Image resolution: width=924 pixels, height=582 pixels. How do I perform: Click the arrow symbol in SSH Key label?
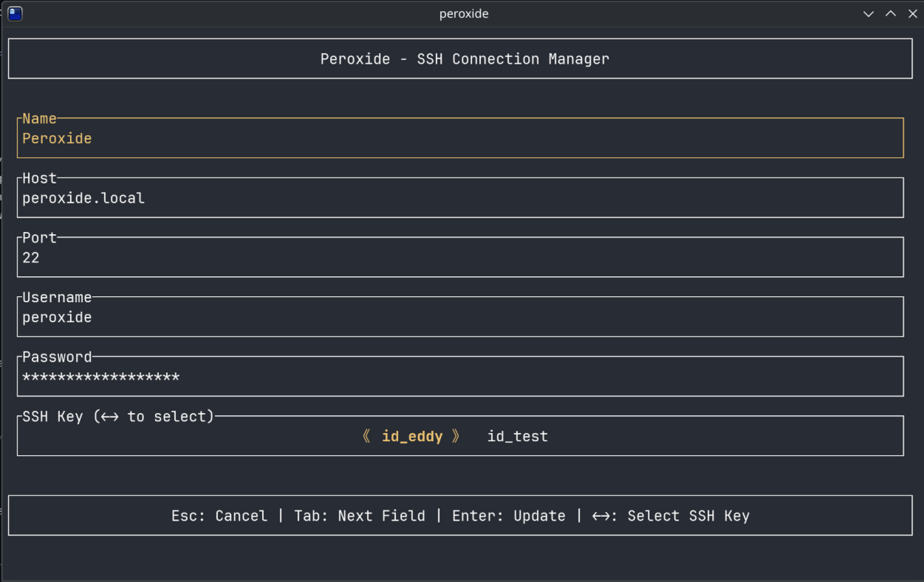tap(109, 417)
